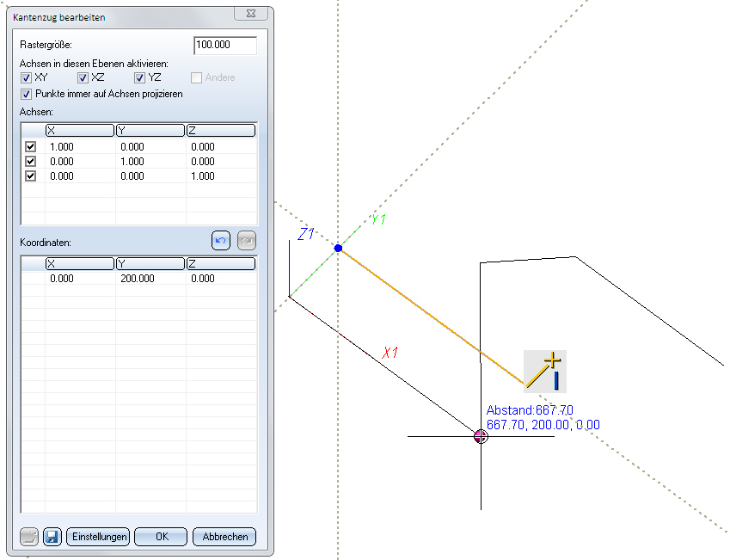
Task: Disable the YZ plane checkbox
Action: [x=140, y=78]
